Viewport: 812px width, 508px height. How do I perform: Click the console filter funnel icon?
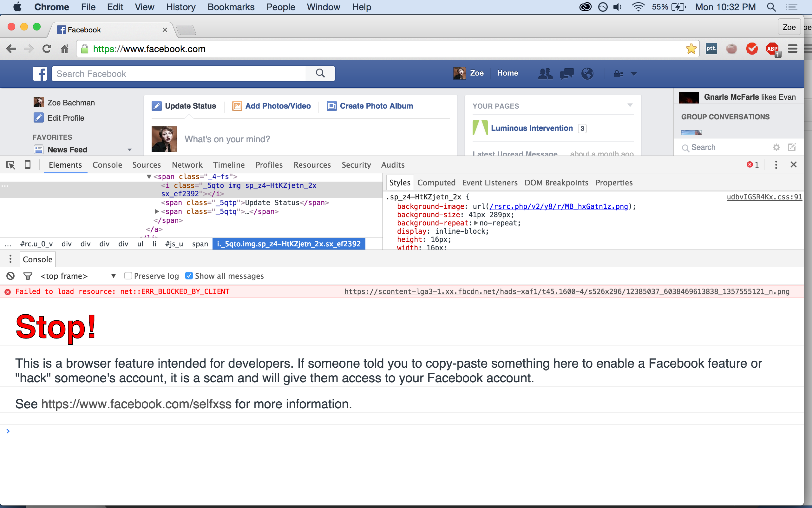tap(28, 276)
